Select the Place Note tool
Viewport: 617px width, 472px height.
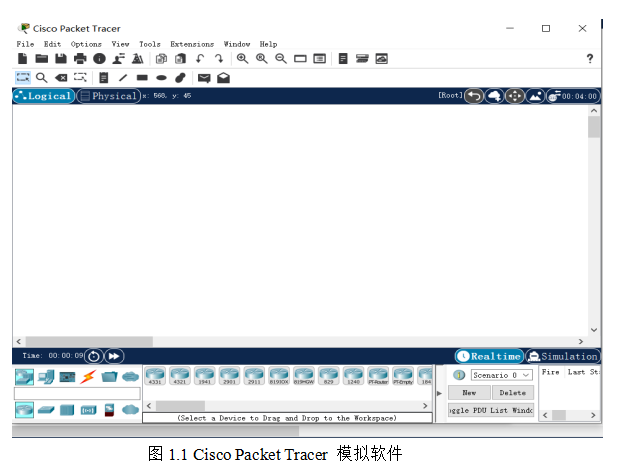(x=103, y=78)
